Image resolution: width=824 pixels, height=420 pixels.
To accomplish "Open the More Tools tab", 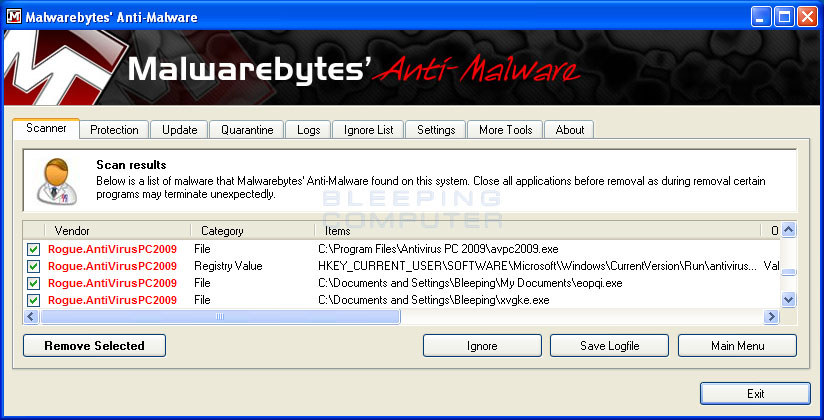I will tap(505, 130).
